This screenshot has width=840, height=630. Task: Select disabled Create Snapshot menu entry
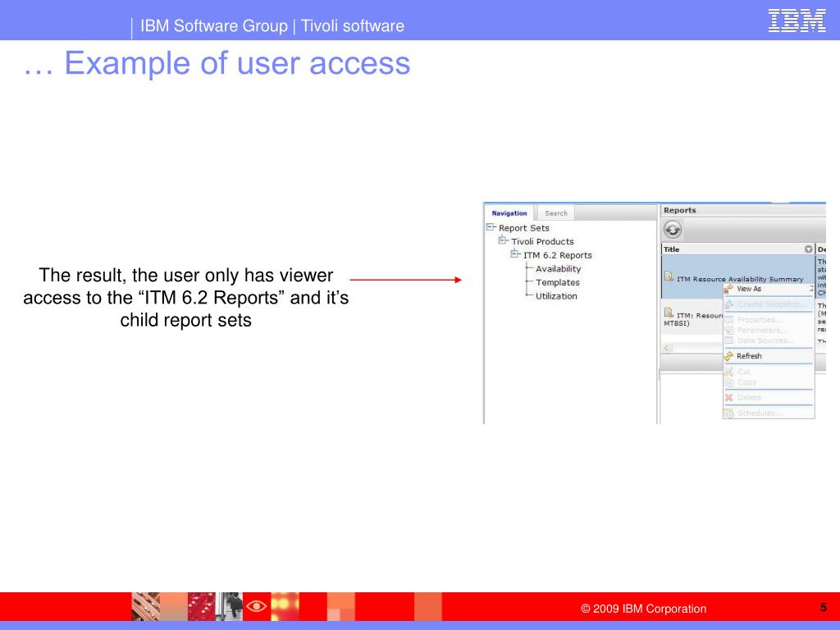[x=769, y=304]
